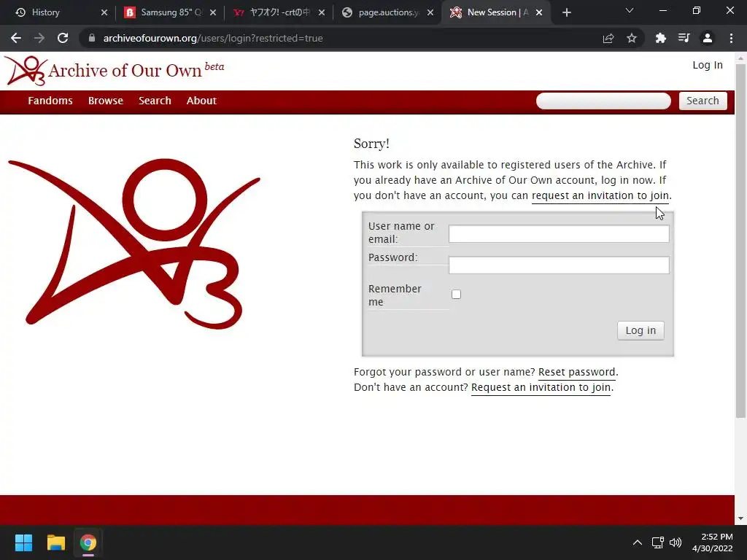Viewport: 747px width, 560px height.
Task: Close the Yahoo Auctions crt tab
Action: point(322,12)
